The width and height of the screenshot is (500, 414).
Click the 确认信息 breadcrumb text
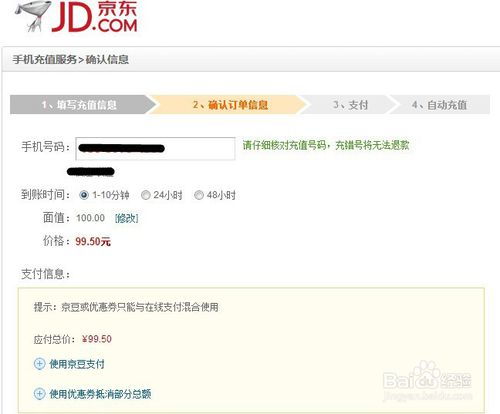click(x=107, y=59)
